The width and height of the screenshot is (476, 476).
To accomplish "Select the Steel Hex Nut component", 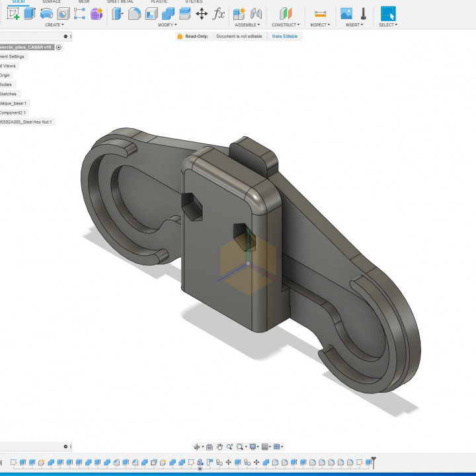I will point(25,122).
